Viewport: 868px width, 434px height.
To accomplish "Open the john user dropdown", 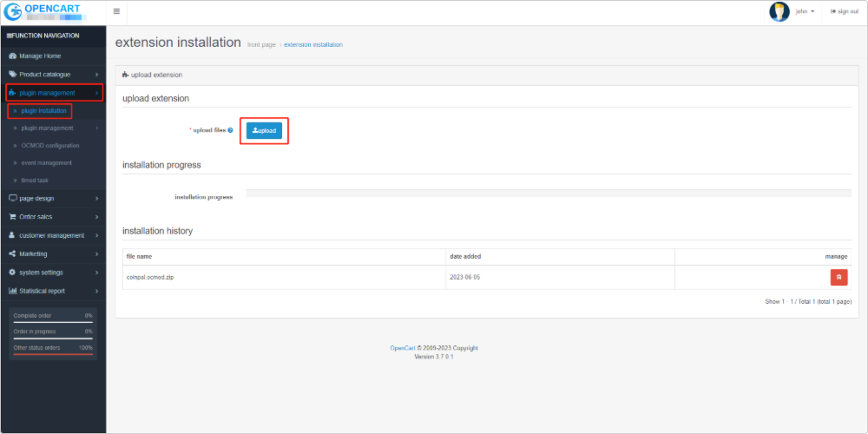I will [805, 11].
